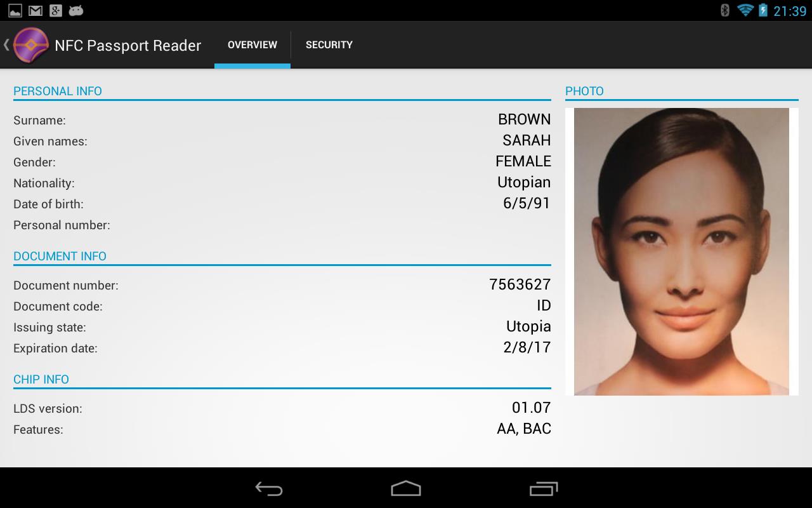Open the recent apps navigation button
This screenshot has width=812, height=508.
(x=543, y=488)
